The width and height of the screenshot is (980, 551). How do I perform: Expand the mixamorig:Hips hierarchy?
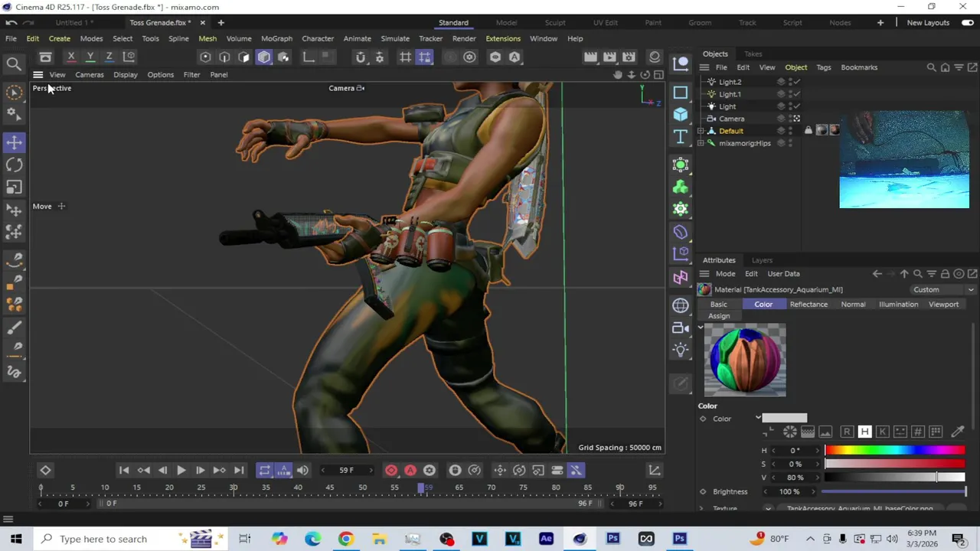701,143
